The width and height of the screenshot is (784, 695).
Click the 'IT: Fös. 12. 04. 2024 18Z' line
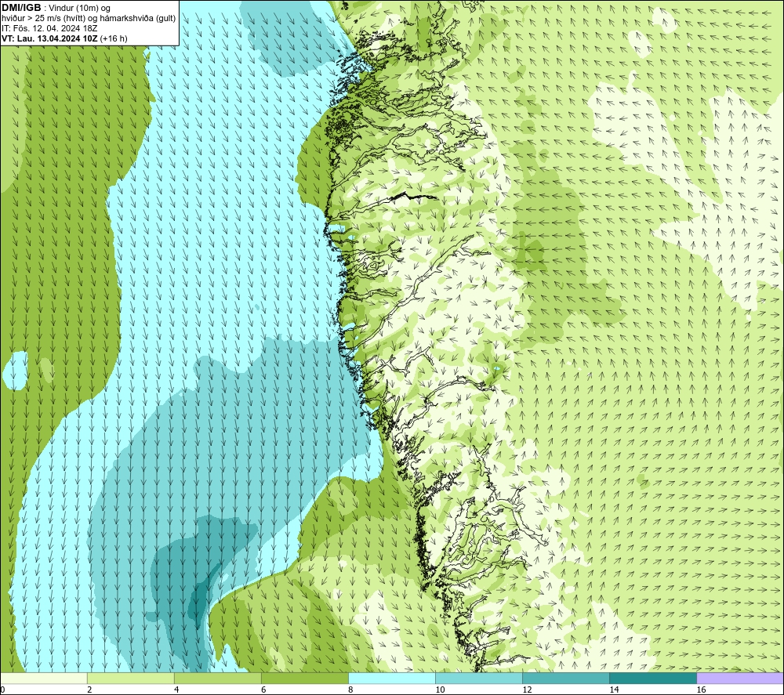tap(49, 28)
